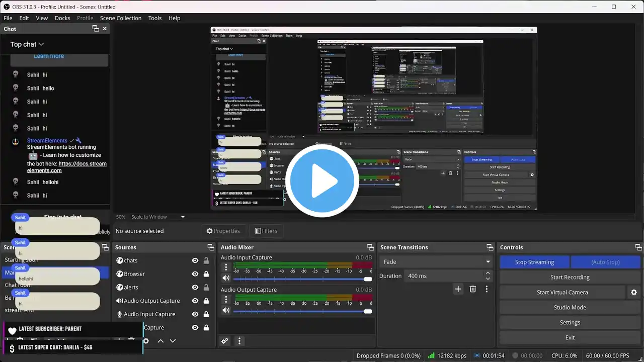Float the Audio Mixer dock via pop-out icon
The height and width of the screenshot is (362, 644).
tap(370, 247)
